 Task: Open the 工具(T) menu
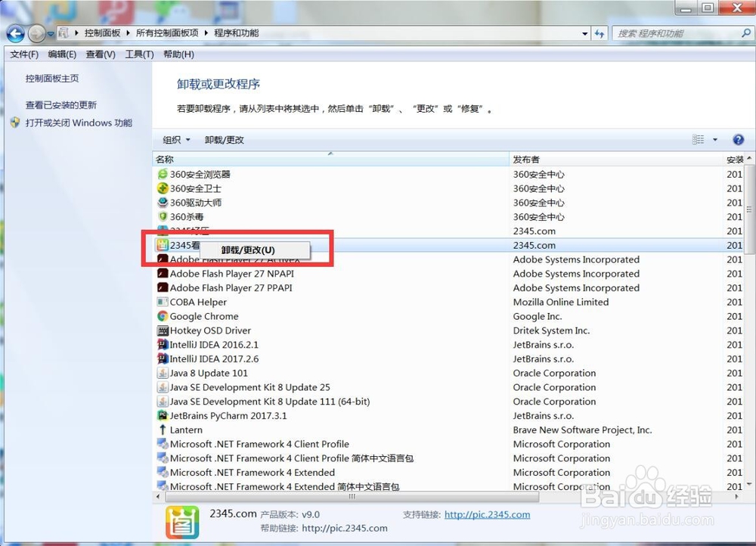coord(139,54)
